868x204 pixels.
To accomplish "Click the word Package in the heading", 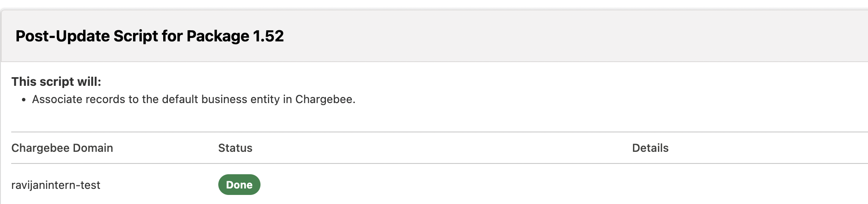I will tap(218, 36).
